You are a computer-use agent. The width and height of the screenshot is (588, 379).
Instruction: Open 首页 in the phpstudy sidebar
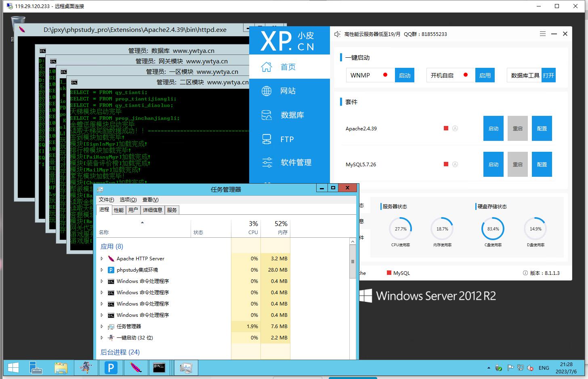pos(290,67)
